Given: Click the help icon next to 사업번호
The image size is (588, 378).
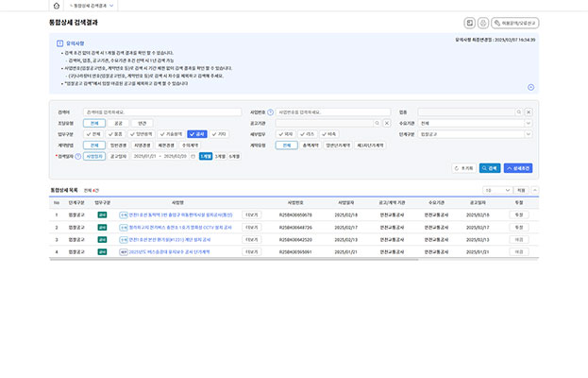Looking at the screenshot, I should [271, 112].
